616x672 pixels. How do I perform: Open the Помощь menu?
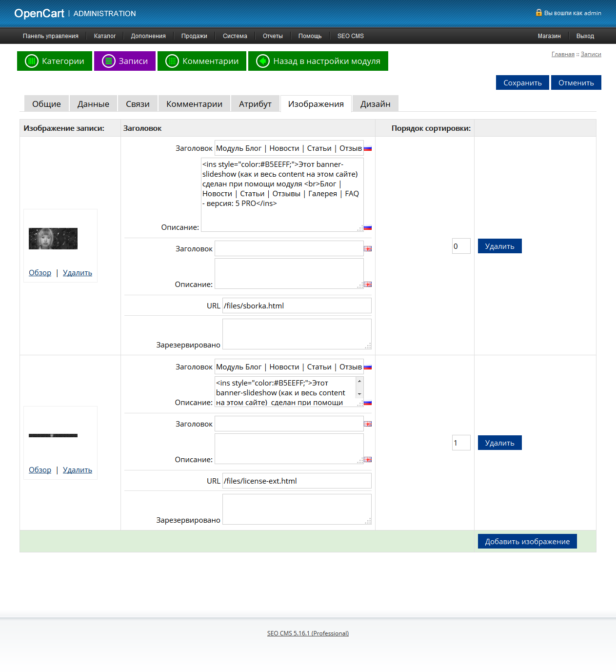coord(310,36)
